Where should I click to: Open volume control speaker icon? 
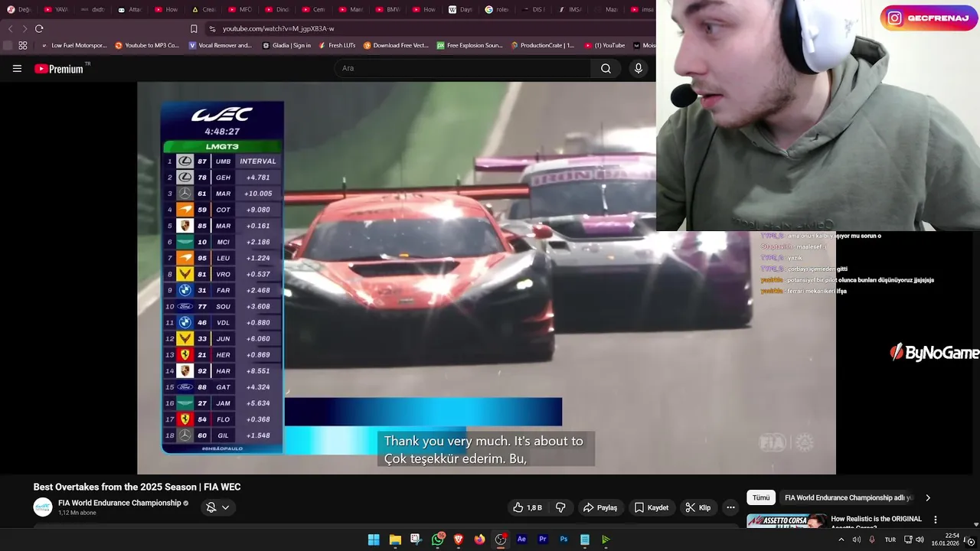[920, 540]
